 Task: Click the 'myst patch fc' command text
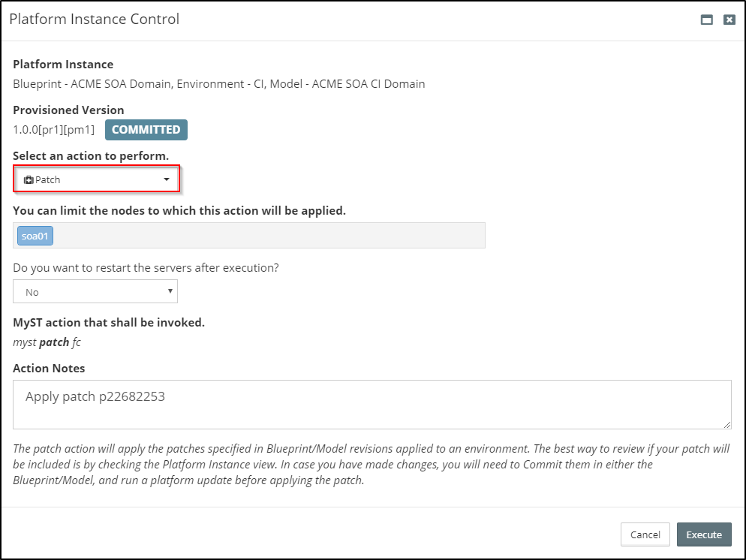coord(47,342)
